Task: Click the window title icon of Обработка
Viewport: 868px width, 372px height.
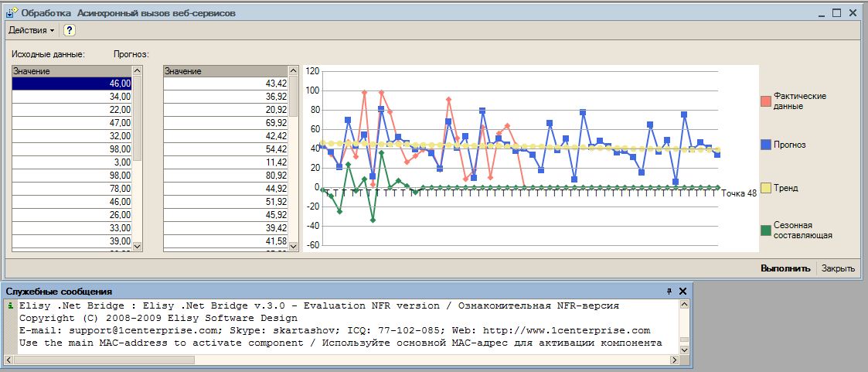Action: 12,12
